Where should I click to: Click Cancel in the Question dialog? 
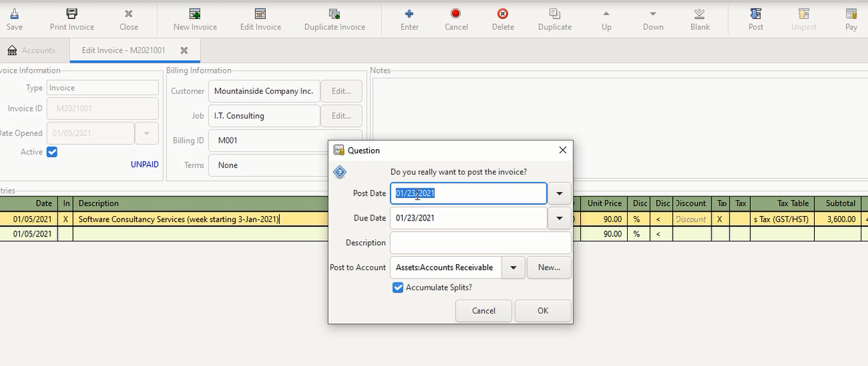tap(484, 311)
